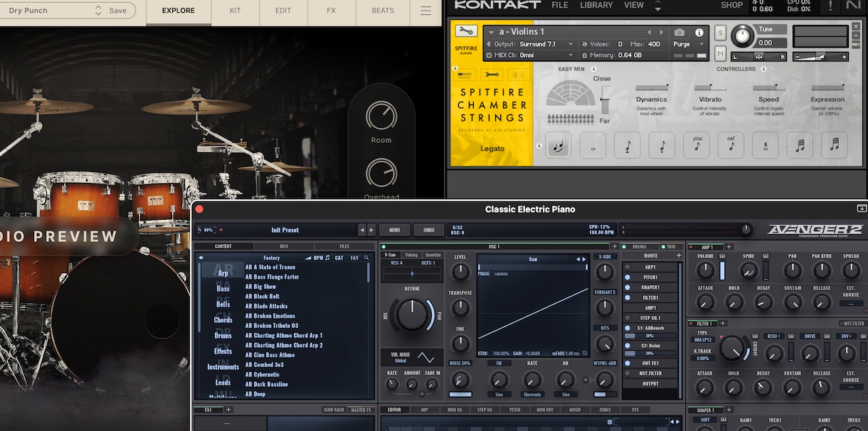Open the MIDI Ch Omni dropdown

530,55
